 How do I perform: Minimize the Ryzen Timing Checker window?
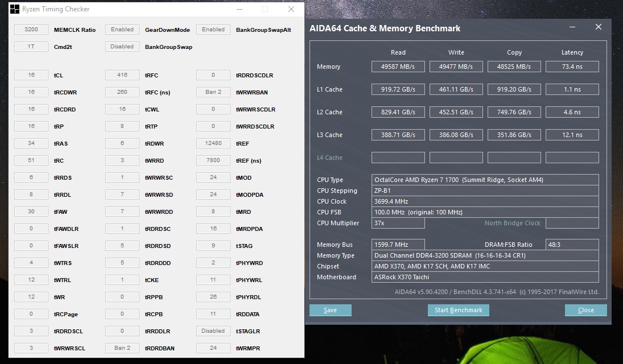[x=239, y=9]
